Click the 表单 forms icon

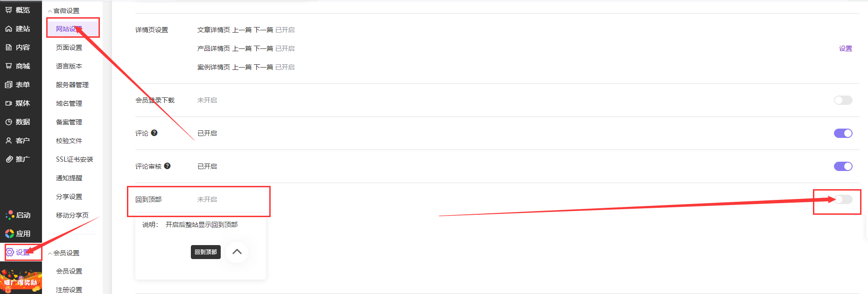pos(9,84)
